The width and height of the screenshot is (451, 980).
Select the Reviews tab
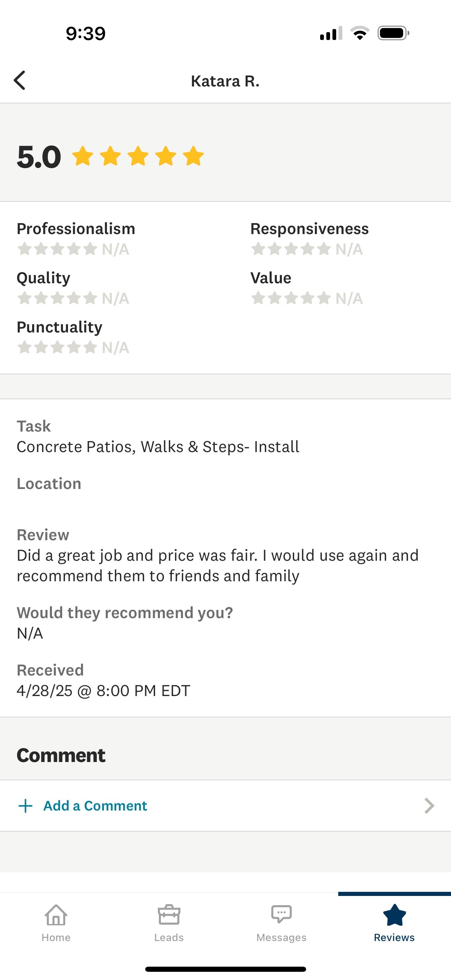[394, 923]
